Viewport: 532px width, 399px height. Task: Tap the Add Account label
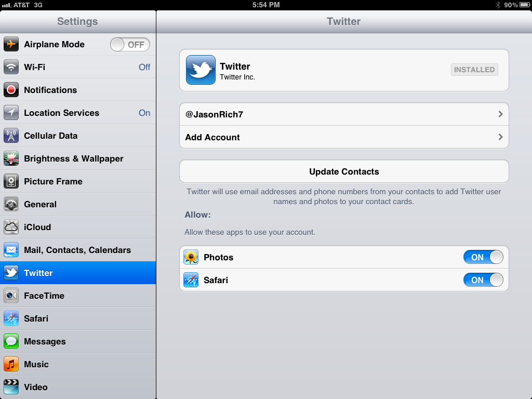[x=212, y=137]
